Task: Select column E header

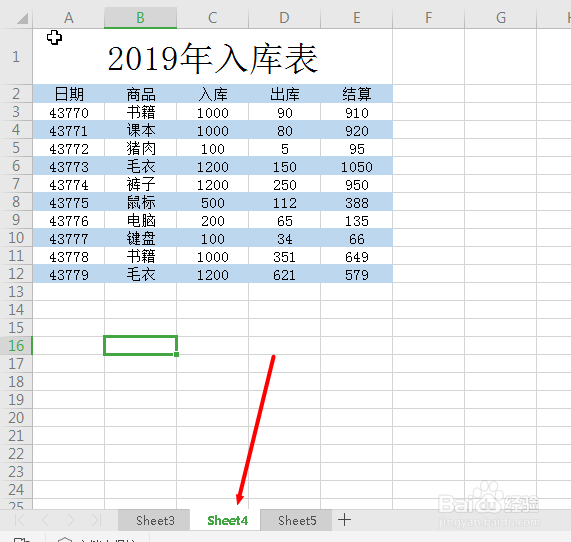Action: tap(357, 17)
